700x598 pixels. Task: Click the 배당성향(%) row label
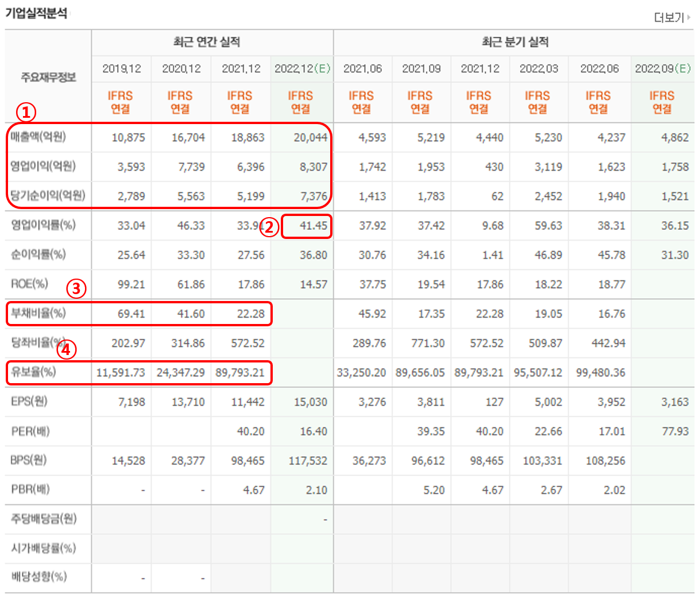tap(40, 577)
